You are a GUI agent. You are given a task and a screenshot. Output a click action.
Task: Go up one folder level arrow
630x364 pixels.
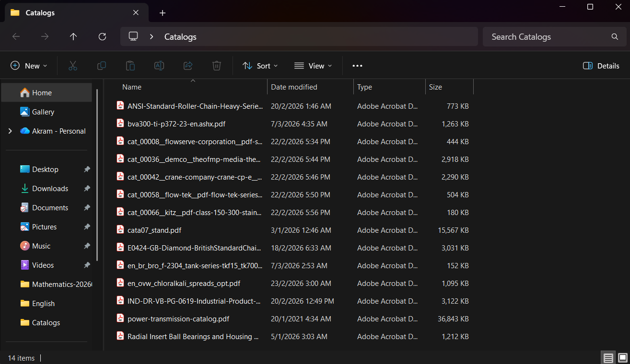point(73,36)
